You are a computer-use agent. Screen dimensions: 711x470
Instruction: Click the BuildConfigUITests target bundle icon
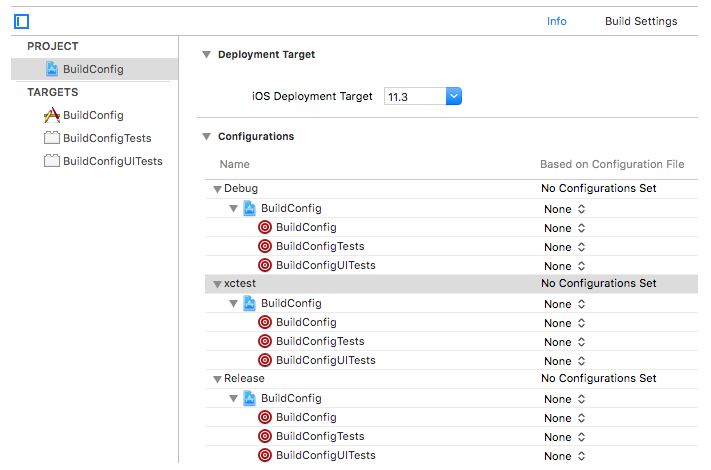pos(52,161)
